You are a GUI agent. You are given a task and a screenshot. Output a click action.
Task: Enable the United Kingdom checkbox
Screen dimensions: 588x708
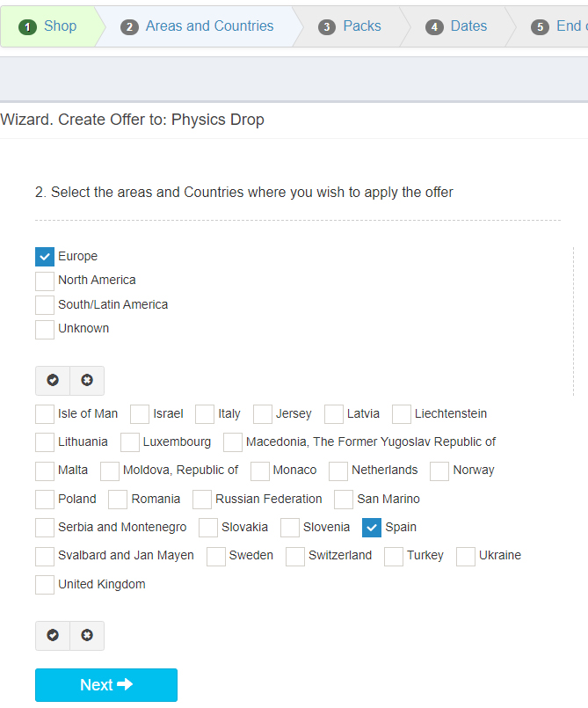click(45, 585)
